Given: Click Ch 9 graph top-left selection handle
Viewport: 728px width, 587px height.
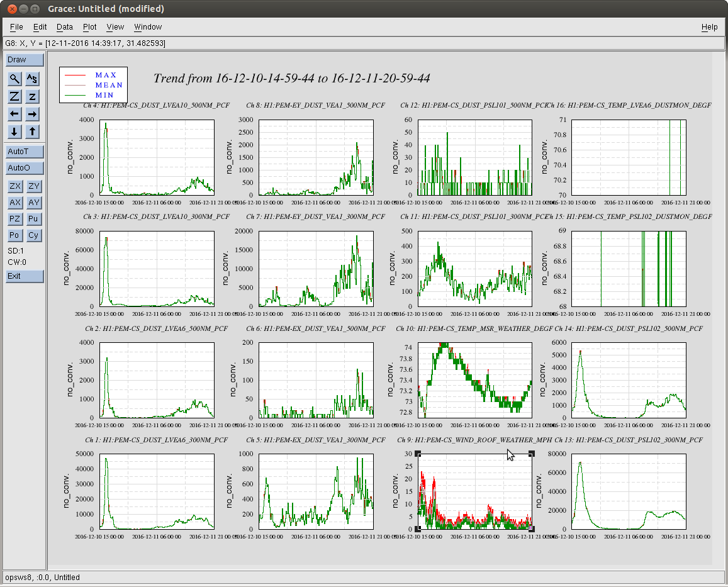Looking at the screenshot, I should tap(418, 454).
